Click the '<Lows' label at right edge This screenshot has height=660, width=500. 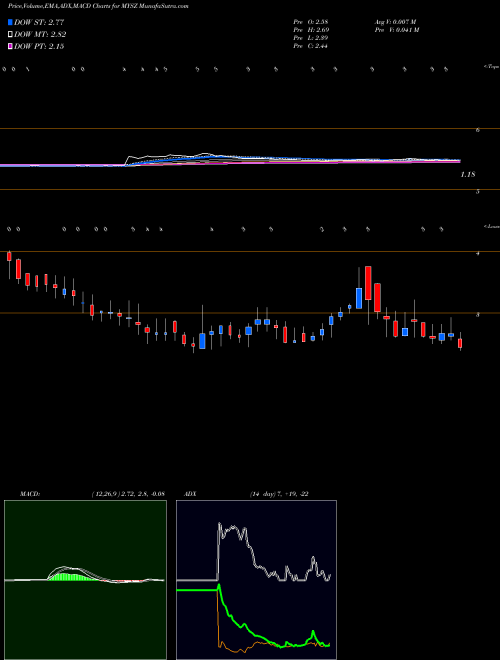(x=492, y=226)
